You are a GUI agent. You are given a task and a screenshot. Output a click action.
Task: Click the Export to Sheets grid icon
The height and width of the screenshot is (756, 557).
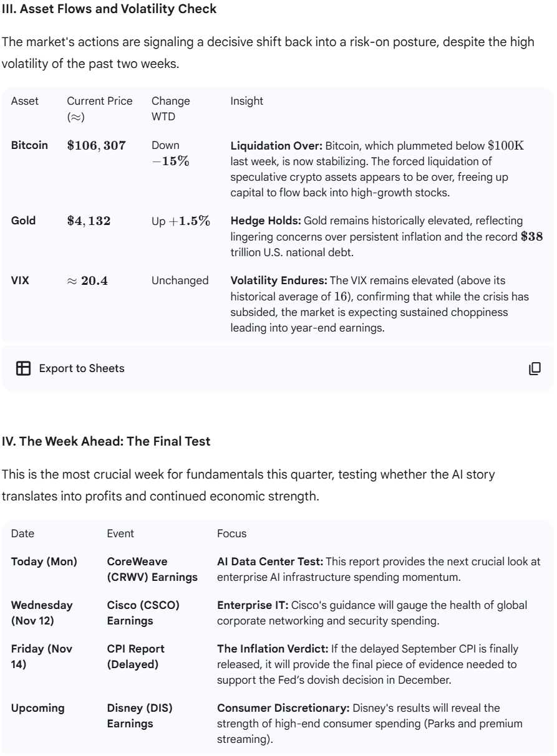[x=23, y=368]
